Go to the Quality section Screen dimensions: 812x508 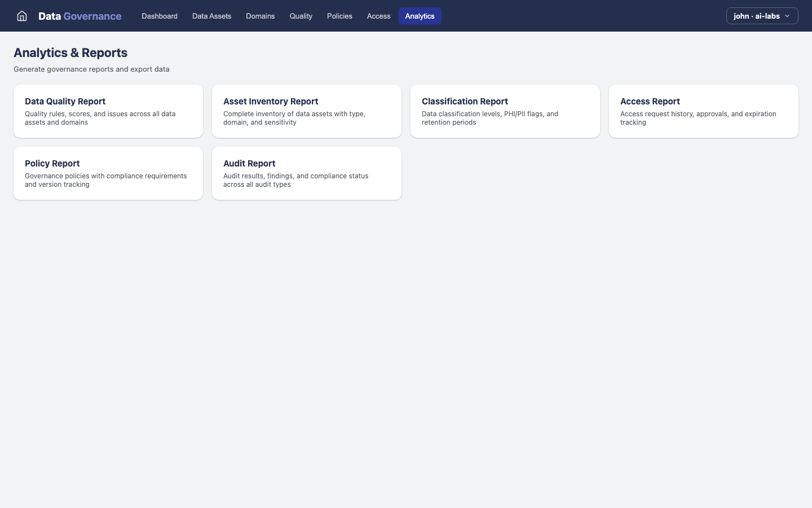[x=301, y=16]
